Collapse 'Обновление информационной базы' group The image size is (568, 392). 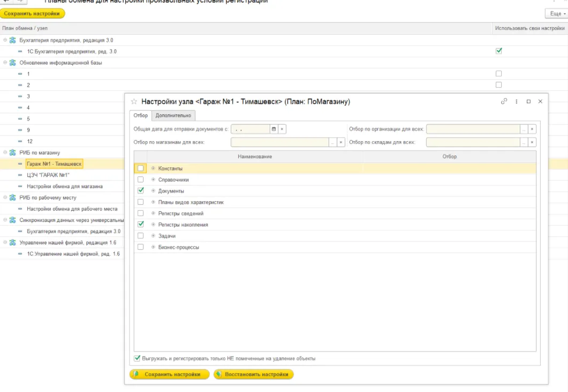click(x=5, y=63)
